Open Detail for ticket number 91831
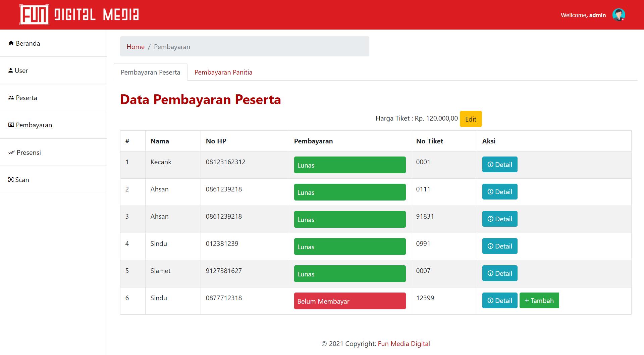The width and height of the screenshot is (644, 355). (499, 219)
